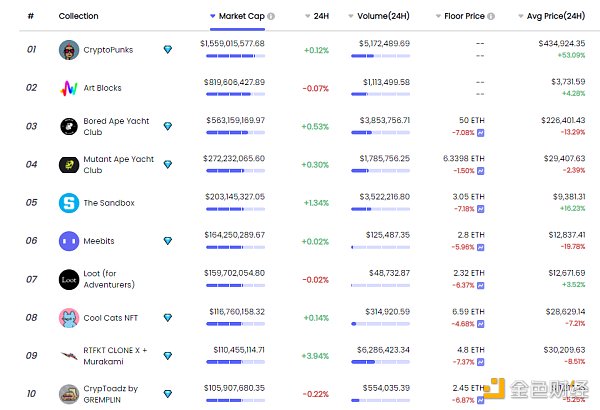The height and width of the screenshot is (410, 600).
Task: Sort the table by Floor Price
Action: click(x=461, y=17)
